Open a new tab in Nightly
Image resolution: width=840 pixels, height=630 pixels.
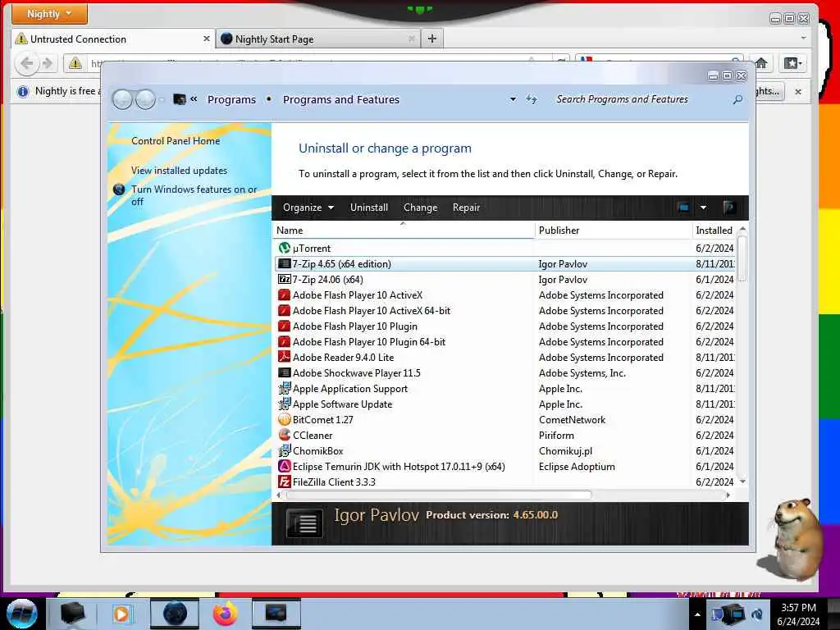pyautogui.click(x=432, y=39)
